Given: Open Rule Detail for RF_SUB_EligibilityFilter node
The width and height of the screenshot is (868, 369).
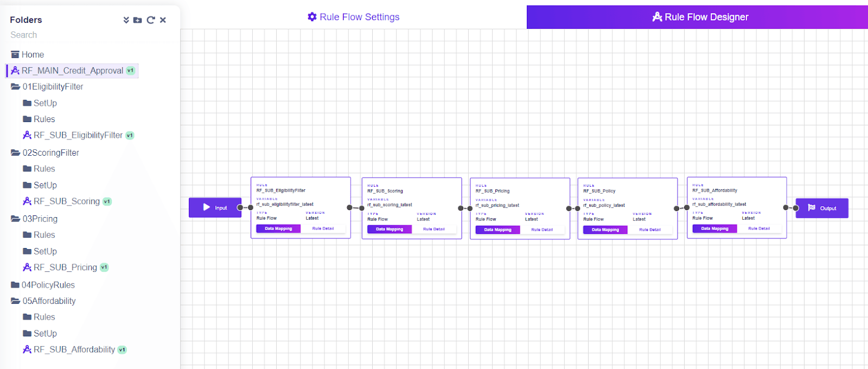Looking at the screenshot, I should (323, 229).
